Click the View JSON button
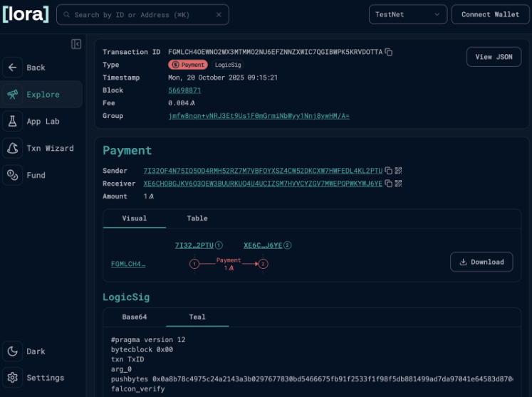The width and height of the screenshot is (532, 397). (x=494, y=57)
